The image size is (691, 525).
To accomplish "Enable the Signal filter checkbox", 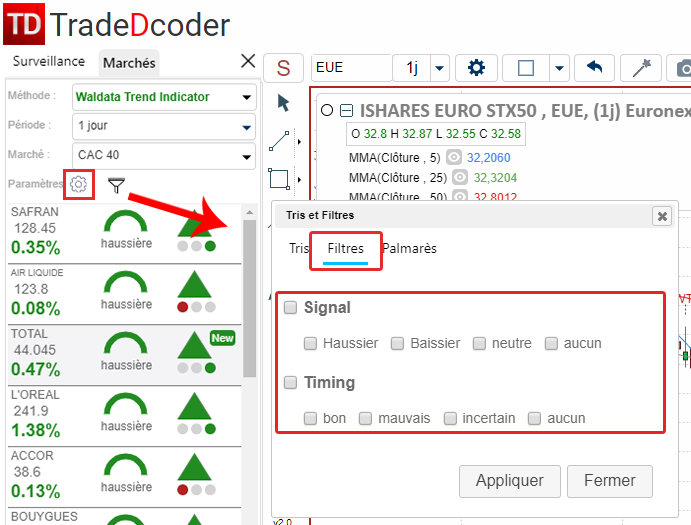I will pyautogui.click(x=290, y=307).
